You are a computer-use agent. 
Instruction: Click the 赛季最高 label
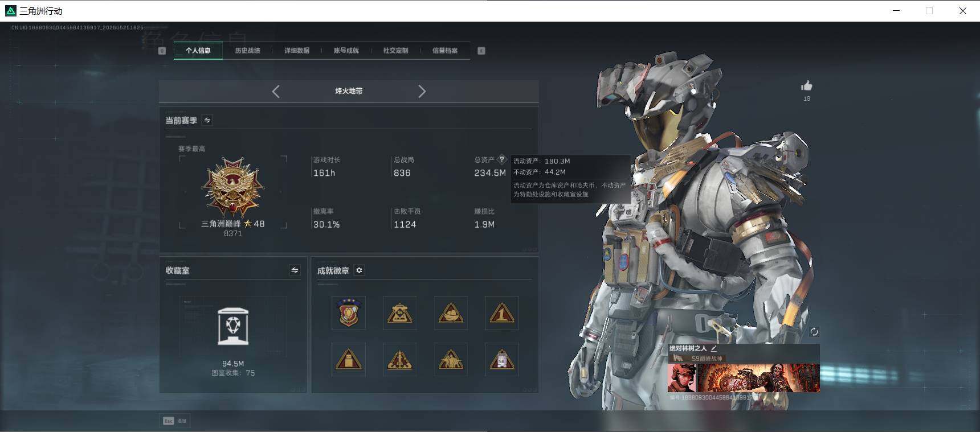pos(192,149)
